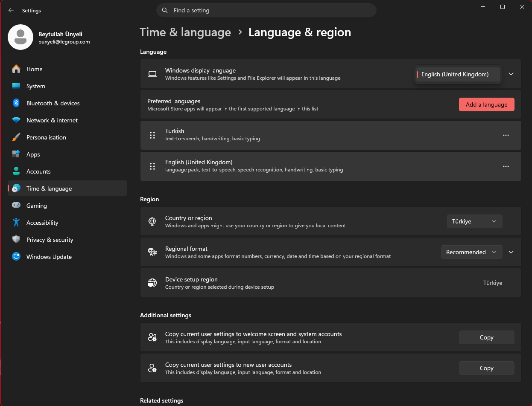Click the drag handle for English (United Kingdom)
The height and width of the screenshot is (406, 532).
click(152, 166)
